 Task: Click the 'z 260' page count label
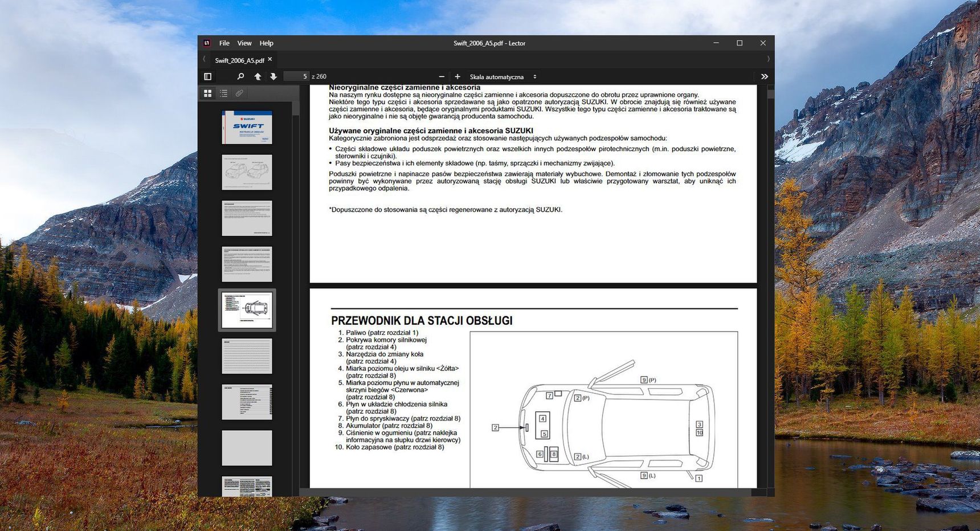(x=319, y=76)
